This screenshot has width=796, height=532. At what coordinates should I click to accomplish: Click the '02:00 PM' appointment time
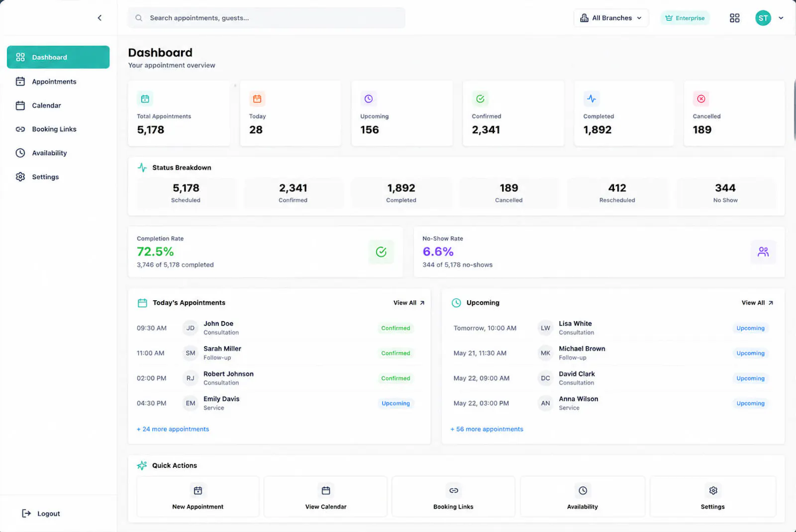[152, 378]
